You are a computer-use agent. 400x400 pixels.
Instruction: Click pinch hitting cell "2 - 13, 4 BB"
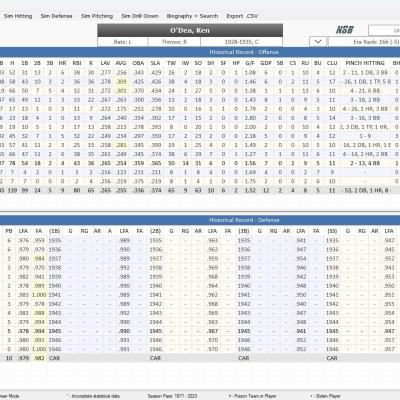(x=364, y=163)
